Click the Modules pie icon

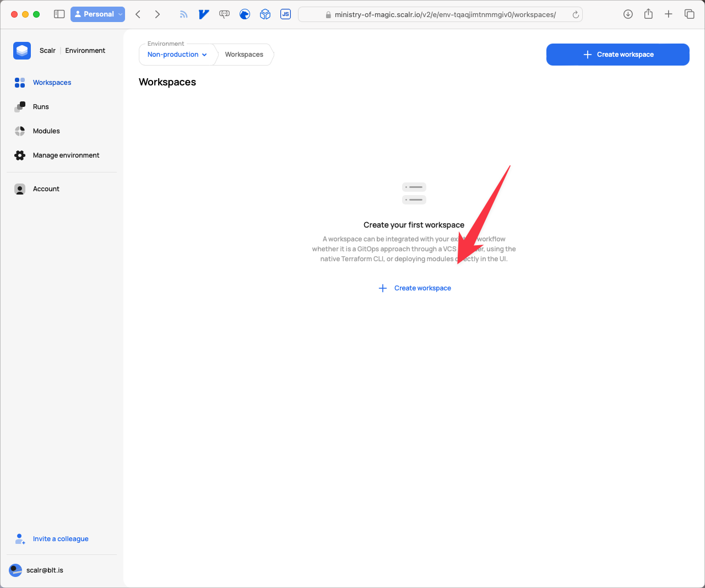(20, 131)
